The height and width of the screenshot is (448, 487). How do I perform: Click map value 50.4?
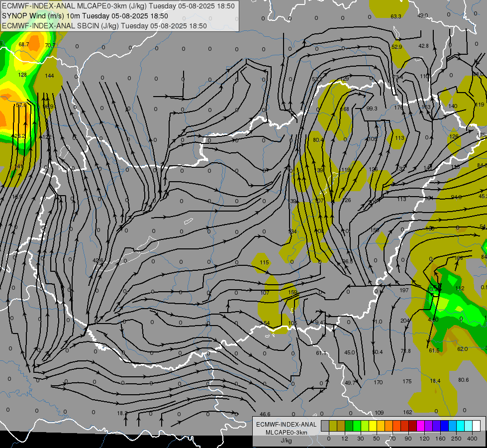(378, 352)
